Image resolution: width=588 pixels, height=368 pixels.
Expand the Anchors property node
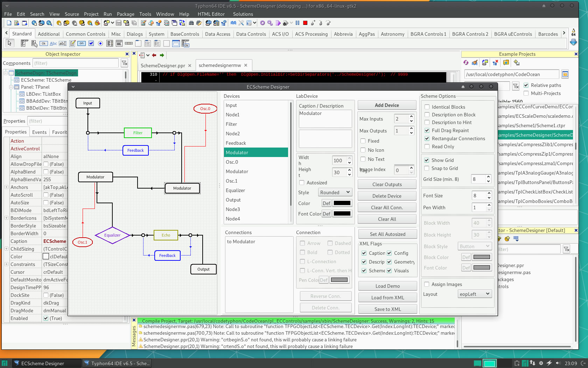pyautogui.click(x=6, y=187)
